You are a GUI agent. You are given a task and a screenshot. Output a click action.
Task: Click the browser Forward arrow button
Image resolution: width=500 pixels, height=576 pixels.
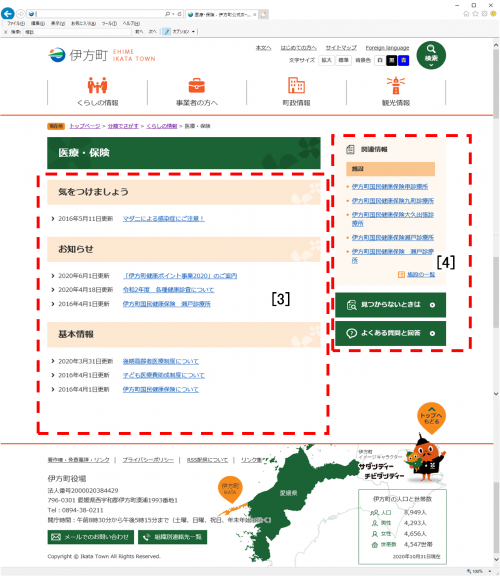coord(21,14)
